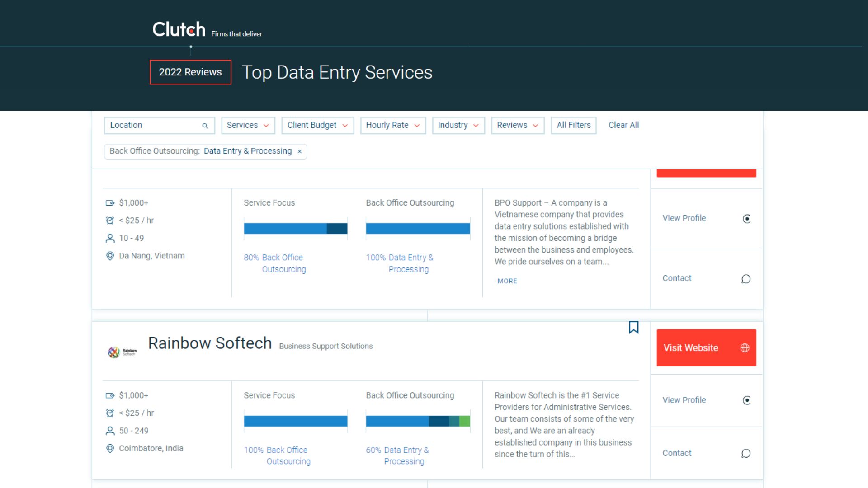868x488 pixels.
Task: Click the location pin icon near Coimbatore, India
Action: (x=110, y=449)
